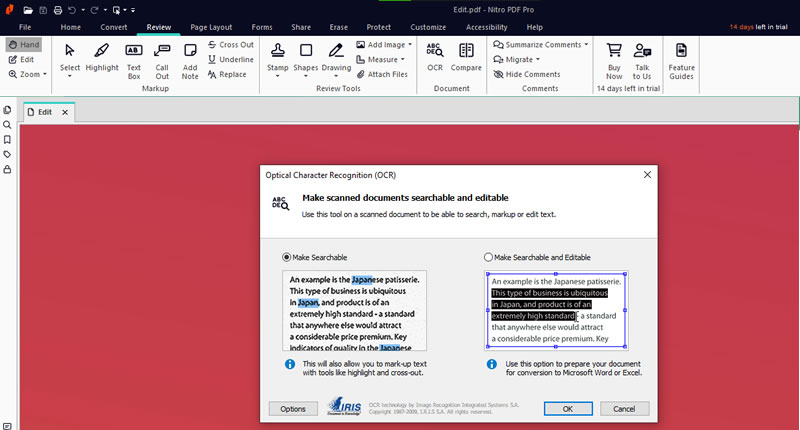Click the Add Note tool
Image resolution: width=800 pixels, height=430 pixels.
tap(190, 61)
